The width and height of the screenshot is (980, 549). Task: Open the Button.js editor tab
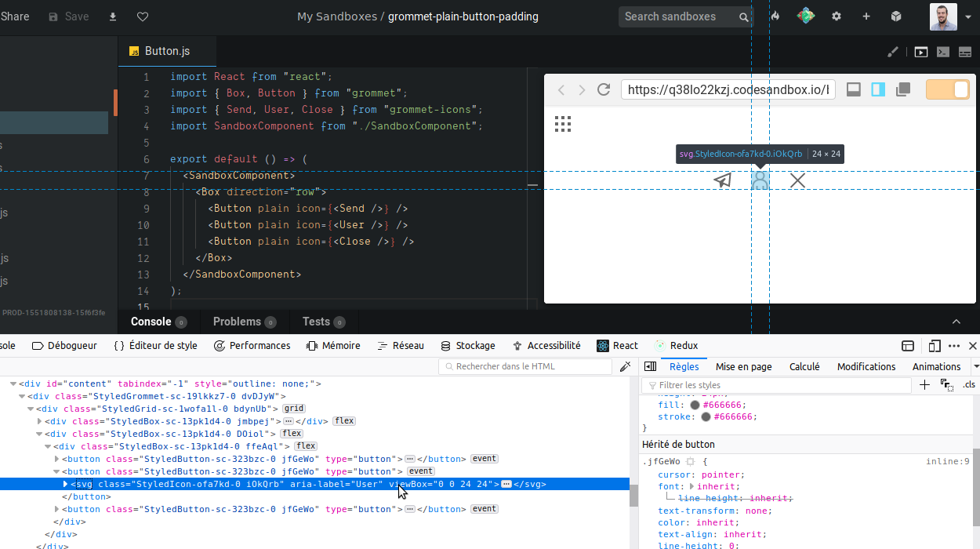pos(167,51)
